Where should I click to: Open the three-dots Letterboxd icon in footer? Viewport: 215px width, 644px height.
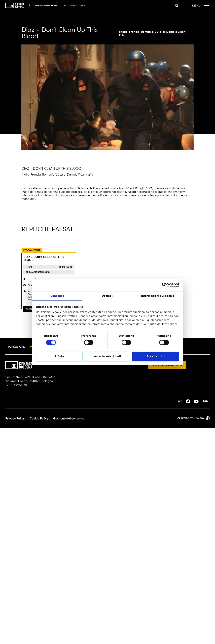[x=205, y=401]
